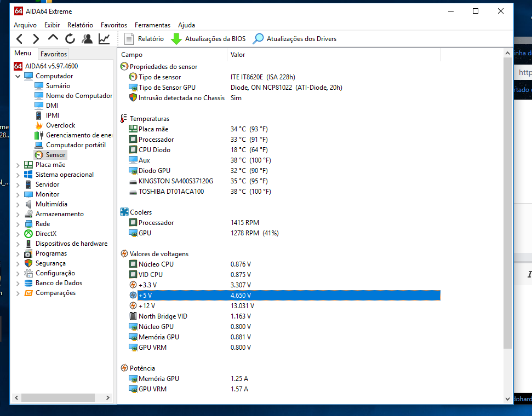Select the Sumário tree item
The width and height of the screenshot is (532, 416).
[58, 86]
